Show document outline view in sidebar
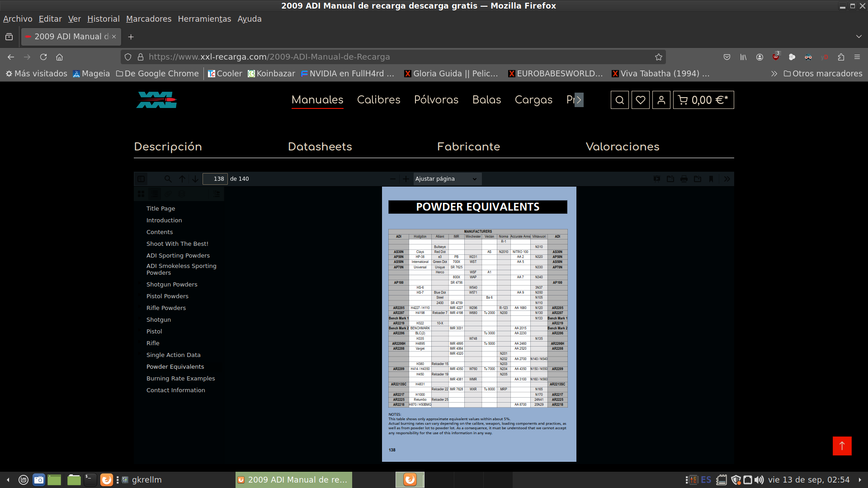This screenshot has width=868, height=488. pyautogui.click(x=155, y=194)
